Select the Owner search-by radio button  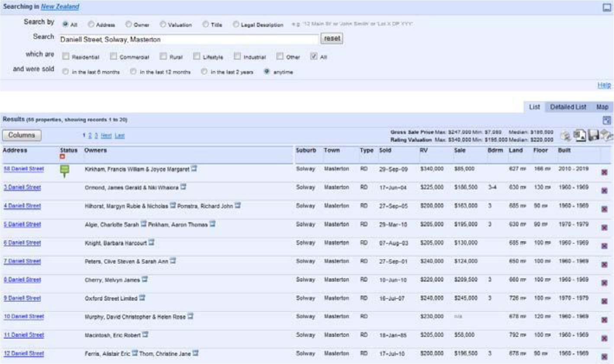[x=129, y=24]
